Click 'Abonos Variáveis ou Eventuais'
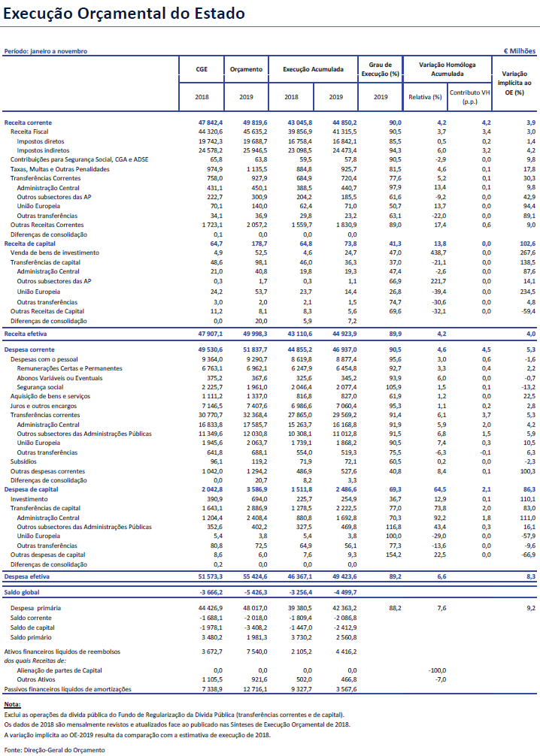The width and height of the screenshot is (540, 756). click(60, 378)
